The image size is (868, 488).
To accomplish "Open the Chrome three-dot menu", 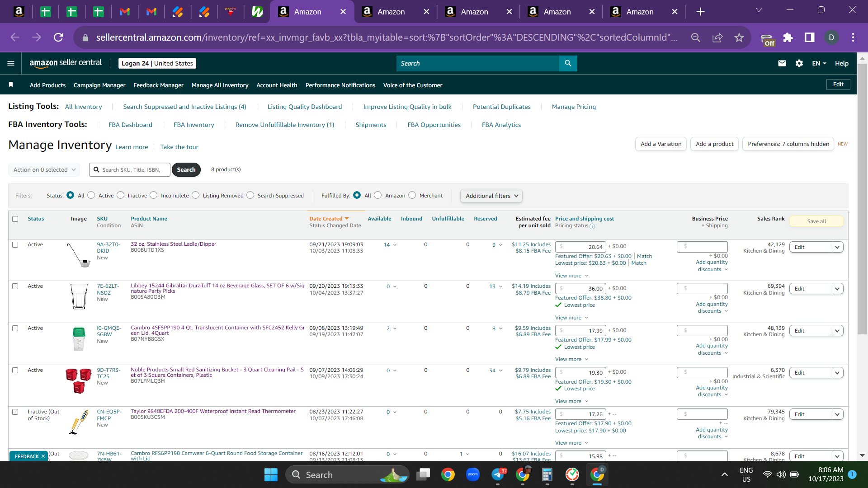I will (853, 38).
